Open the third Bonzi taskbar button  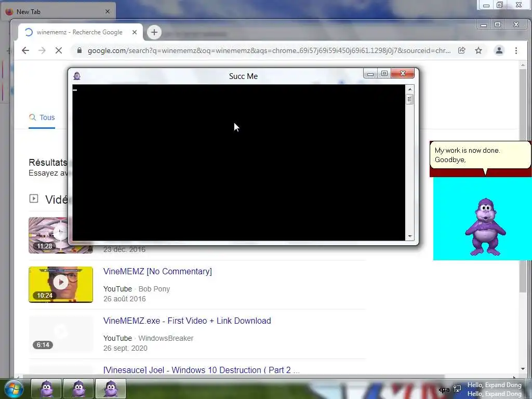tap(111, 389)
